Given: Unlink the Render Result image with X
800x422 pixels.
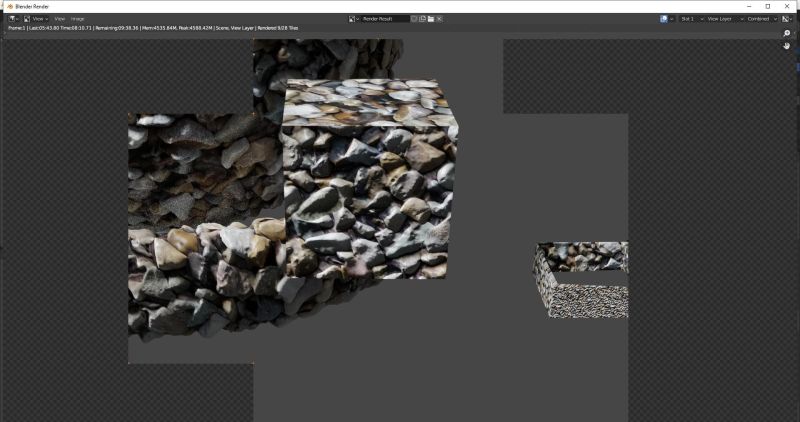Looking at the screenshot, I should [x=439, y=19].
